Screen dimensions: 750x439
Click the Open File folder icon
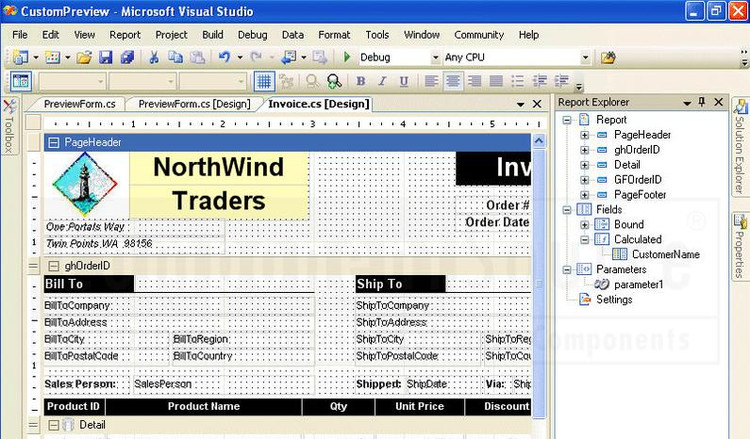point(84,57)
